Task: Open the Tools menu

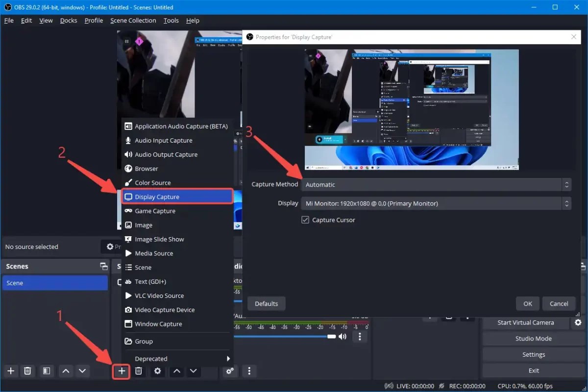Action: point(171,20)
